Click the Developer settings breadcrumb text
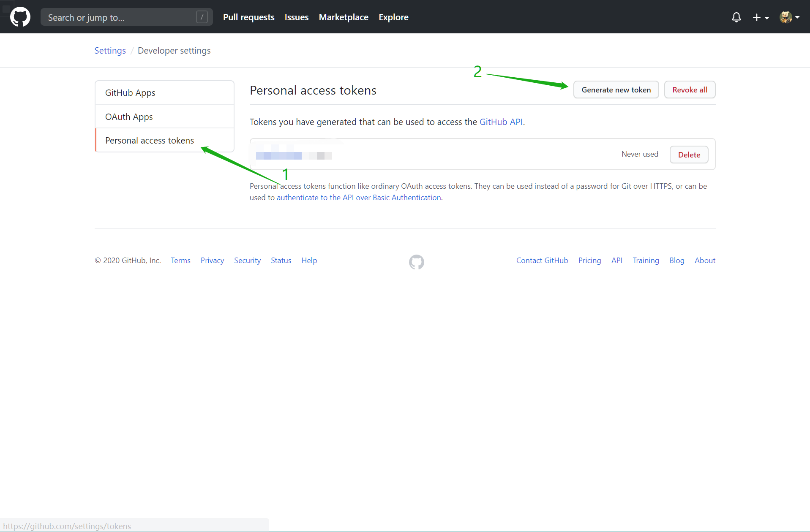 click(x=174, y=51)
